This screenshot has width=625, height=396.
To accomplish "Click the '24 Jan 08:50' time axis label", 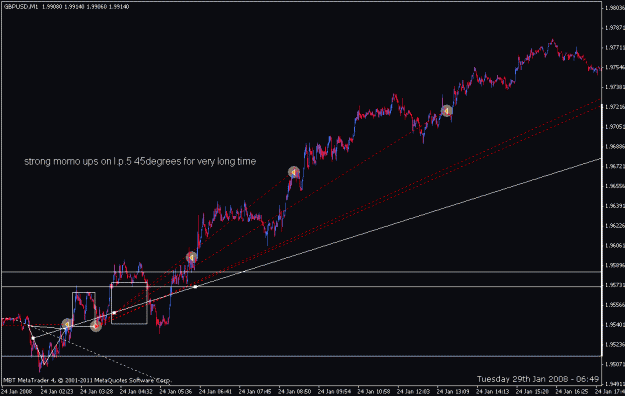I will [x=294, y=392].
